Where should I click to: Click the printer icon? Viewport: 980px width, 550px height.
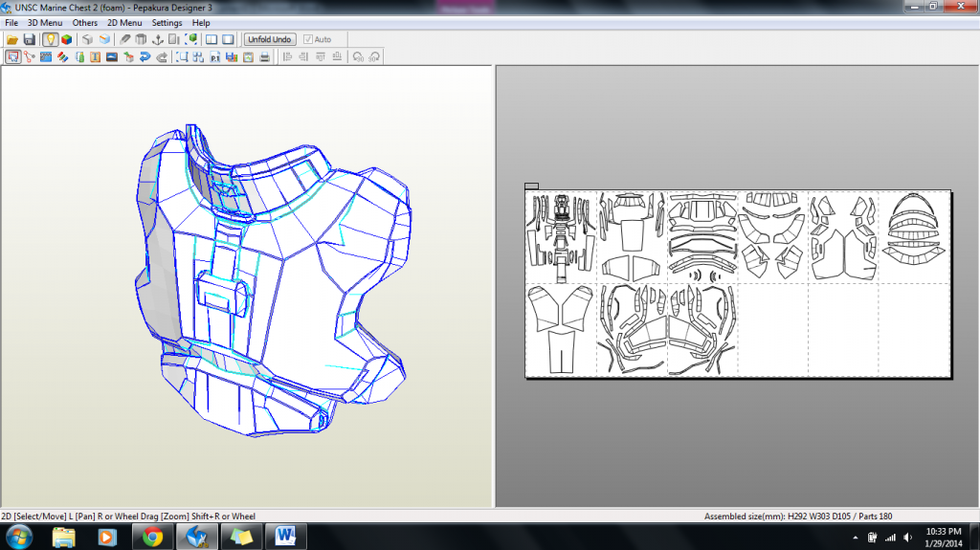[x=265, y=56]
